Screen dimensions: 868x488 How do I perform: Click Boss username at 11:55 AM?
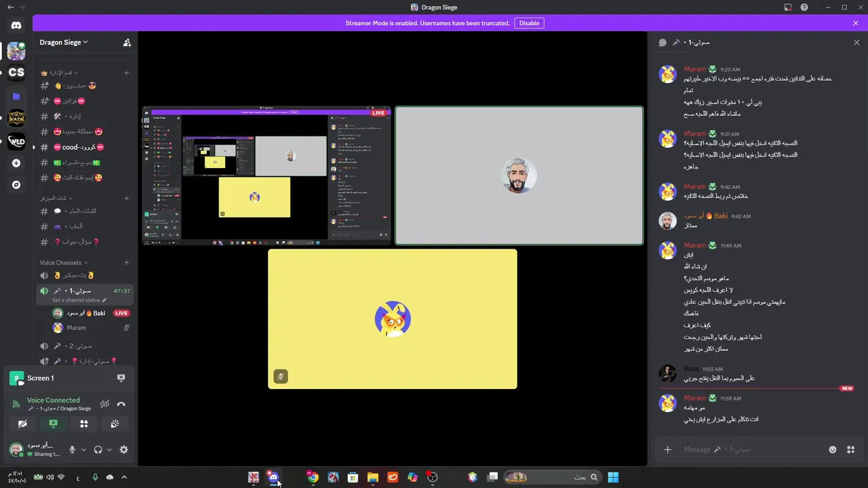point(691,369)
